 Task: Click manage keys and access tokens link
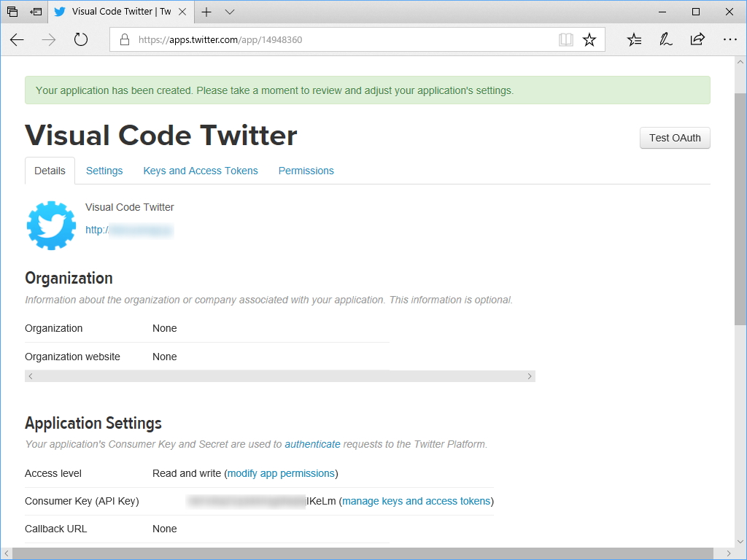417,501
